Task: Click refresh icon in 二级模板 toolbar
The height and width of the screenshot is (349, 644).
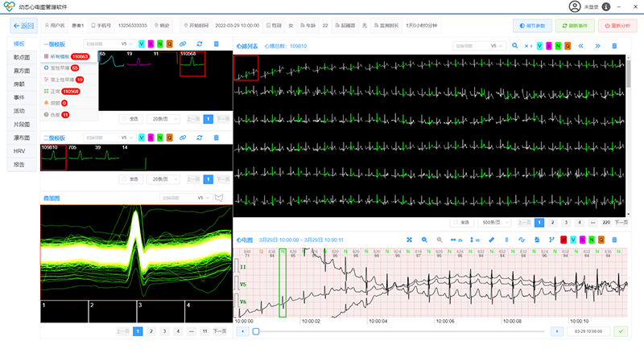Action: [x=200, y=138]
